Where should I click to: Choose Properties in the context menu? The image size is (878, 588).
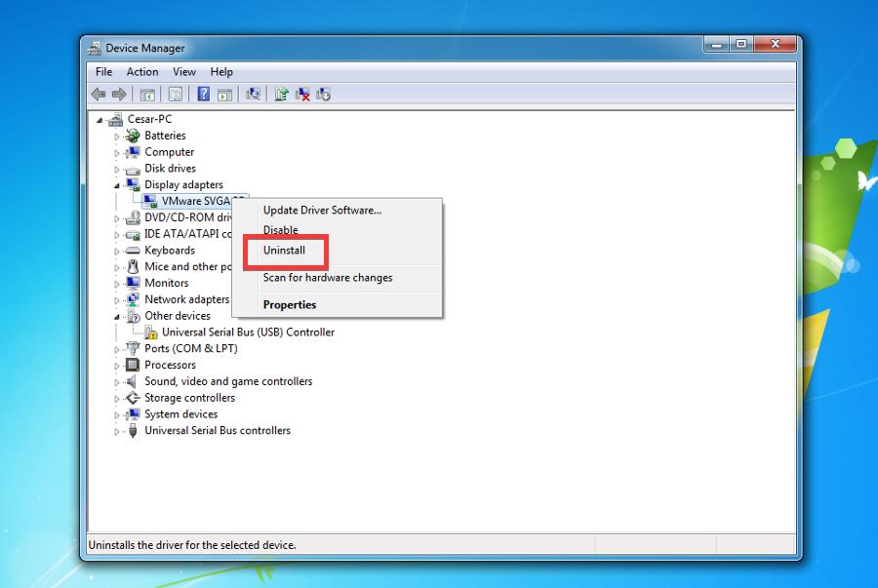pos(338,305)
